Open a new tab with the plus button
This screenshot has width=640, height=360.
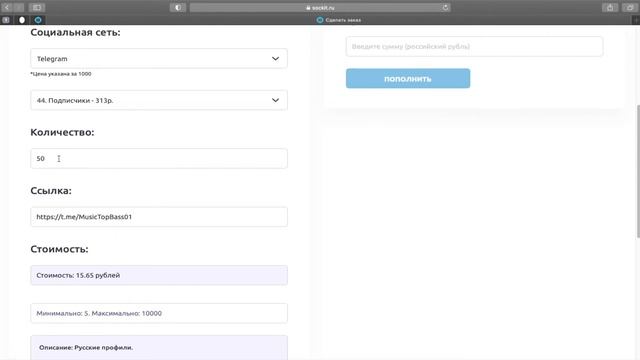[x=636, y=20]
